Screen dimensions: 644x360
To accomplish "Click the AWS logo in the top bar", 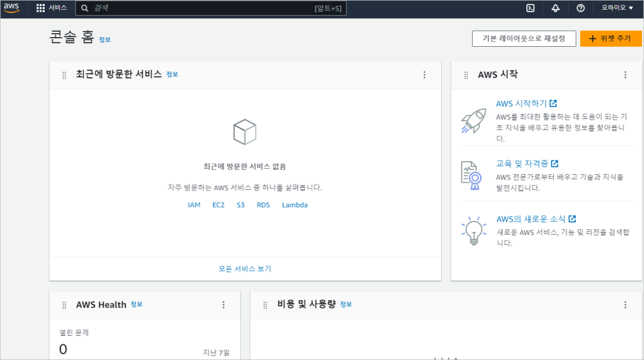I will tap(12, 8).
